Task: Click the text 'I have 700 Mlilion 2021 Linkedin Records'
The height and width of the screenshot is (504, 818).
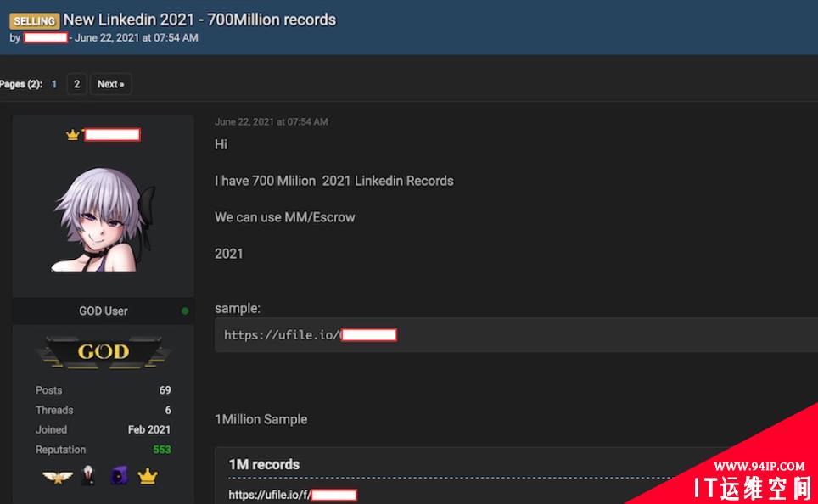Action: (333, 181)
